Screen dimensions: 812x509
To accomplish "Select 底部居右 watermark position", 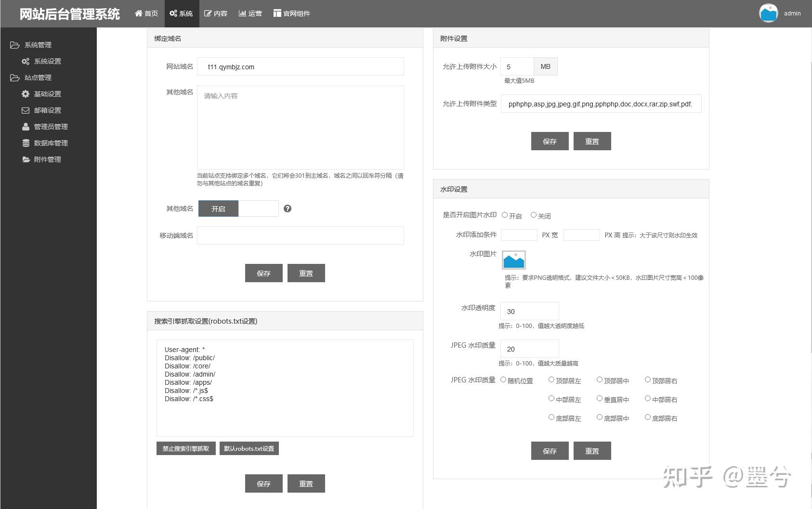I will (648, 418).
